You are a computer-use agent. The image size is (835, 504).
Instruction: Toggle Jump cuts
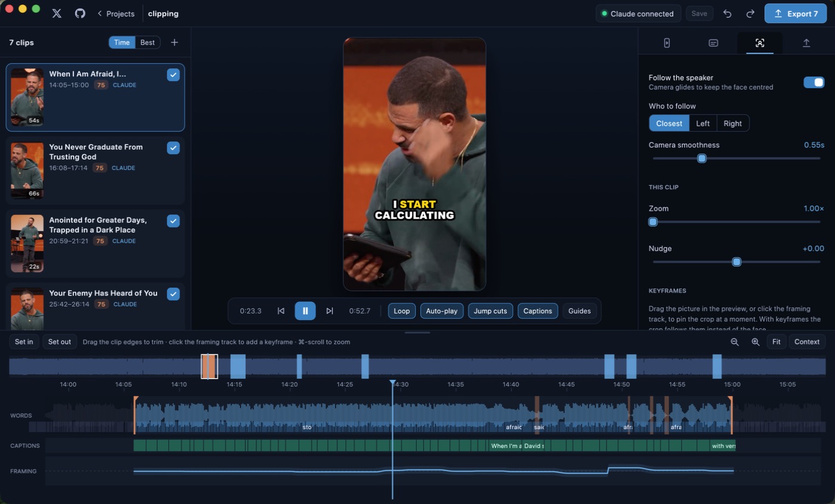(490, 311)
